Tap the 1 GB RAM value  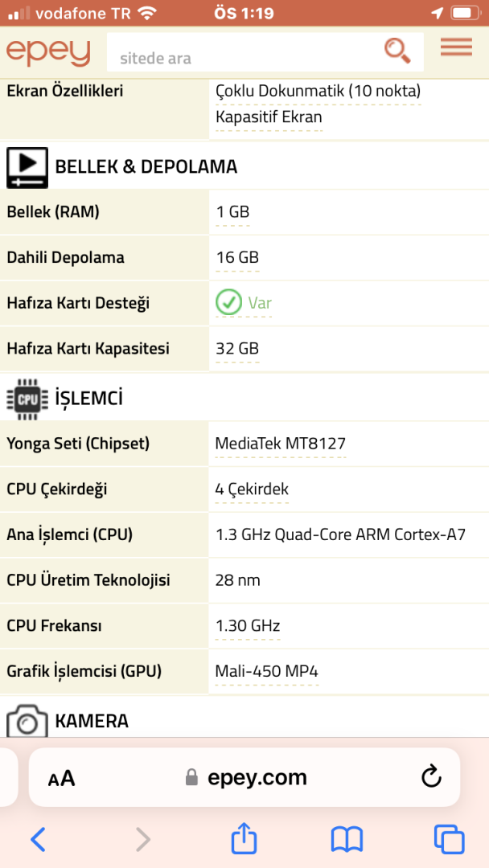tap(232, 212)
